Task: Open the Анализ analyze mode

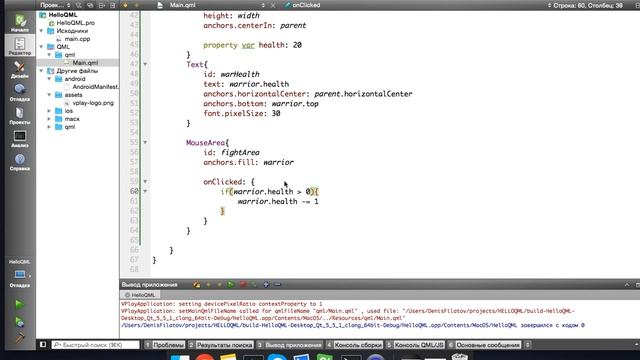Action: tap(20, 139)
